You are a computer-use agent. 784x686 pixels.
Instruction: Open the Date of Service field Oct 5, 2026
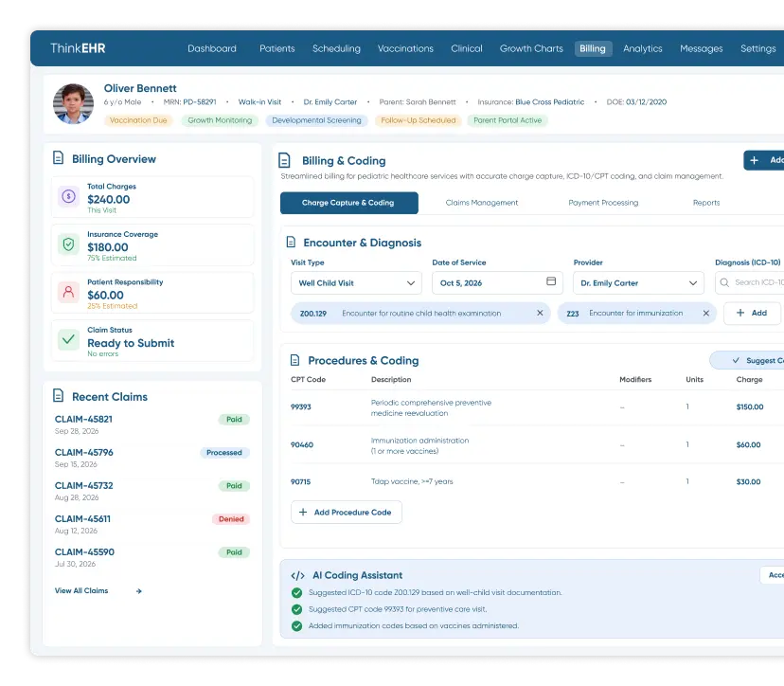point(497,283)
